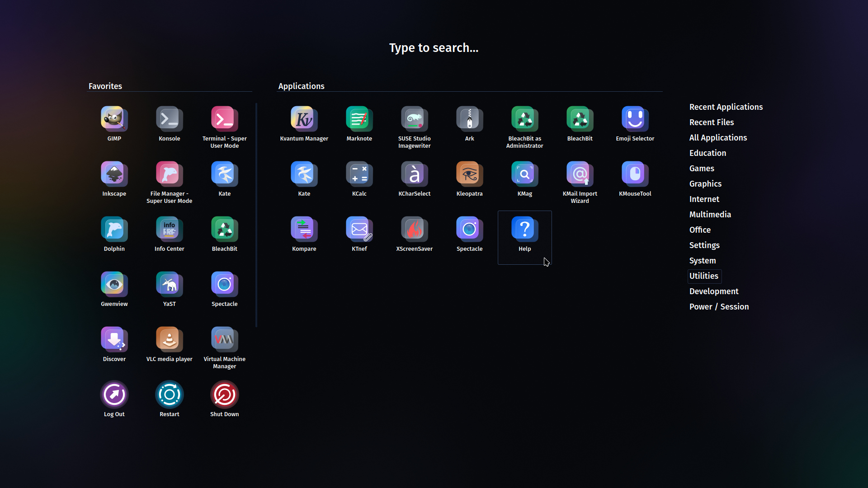Open KMag screen magnifier
The width and height of the screenshot is (868, 488).
click(x=525, y=179)
